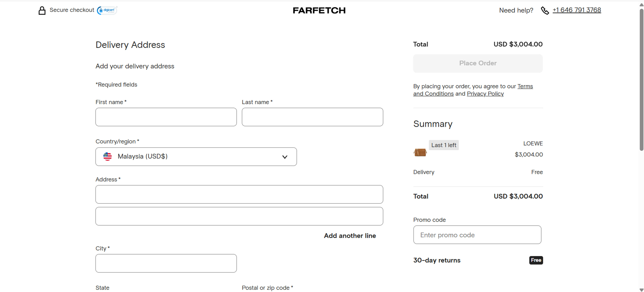This screenshot has height=292, width=644.
Task: Click the country dropdown chevron arrow
Action: 284,157
